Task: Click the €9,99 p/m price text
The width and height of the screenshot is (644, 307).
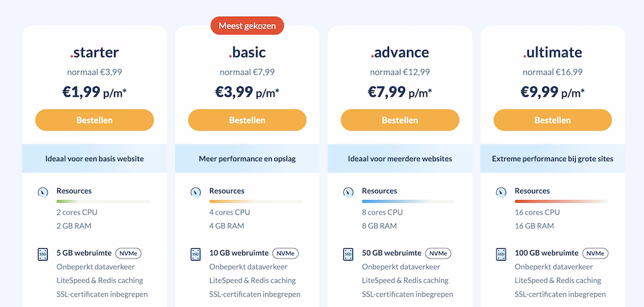Action: 553,92
